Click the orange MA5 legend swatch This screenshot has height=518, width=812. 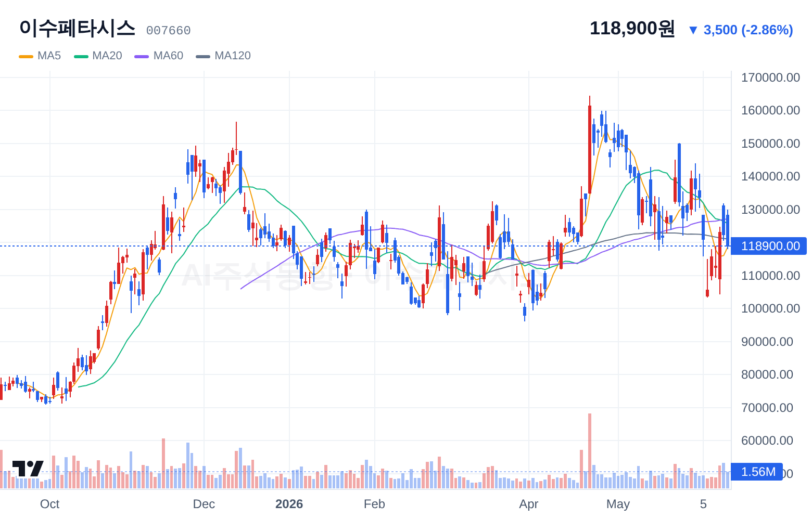tap(26, 56)
